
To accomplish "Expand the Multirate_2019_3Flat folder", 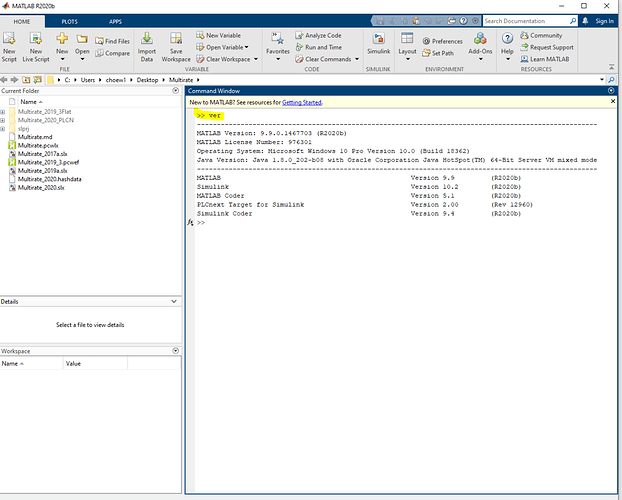I will coord(3,112).
